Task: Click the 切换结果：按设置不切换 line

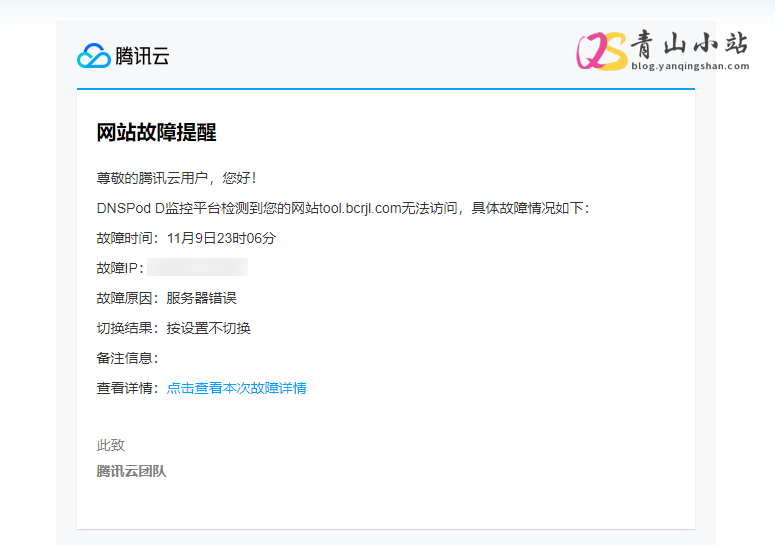Action: tap(173, 328)
